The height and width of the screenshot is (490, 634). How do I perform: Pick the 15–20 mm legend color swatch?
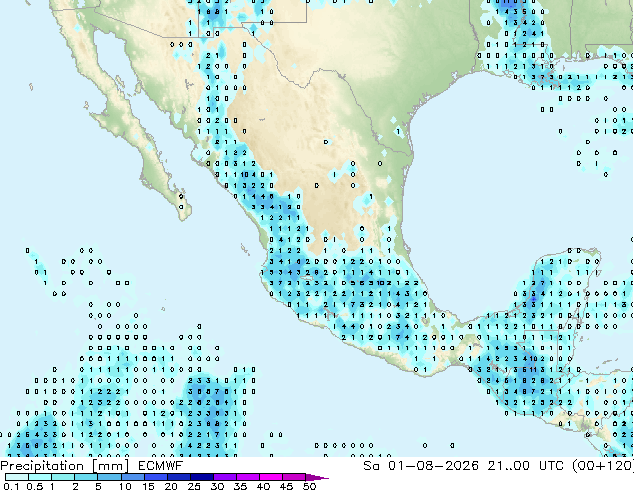pyautogui.click(x=155, y=477)
